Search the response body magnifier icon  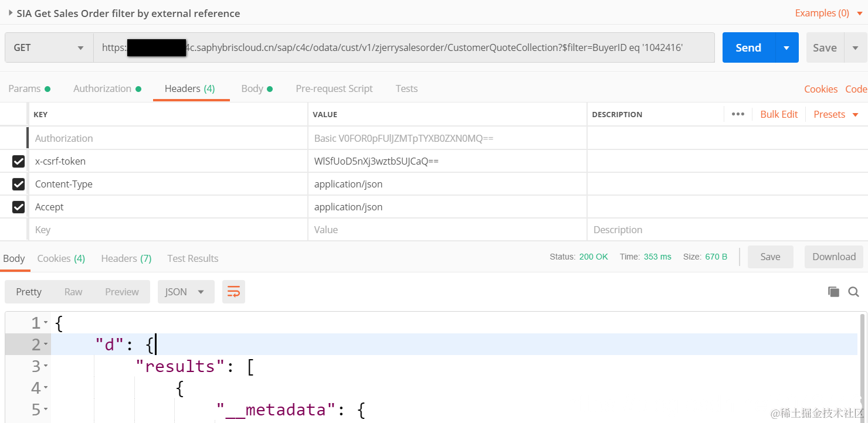click(x=853, y=292)
